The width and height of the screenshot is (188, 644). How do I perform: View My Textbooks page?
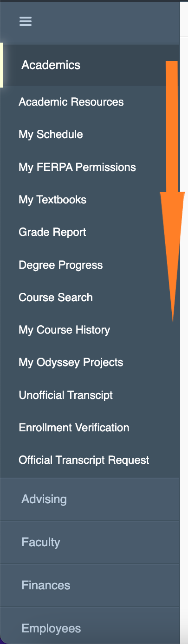coord(52,200)
